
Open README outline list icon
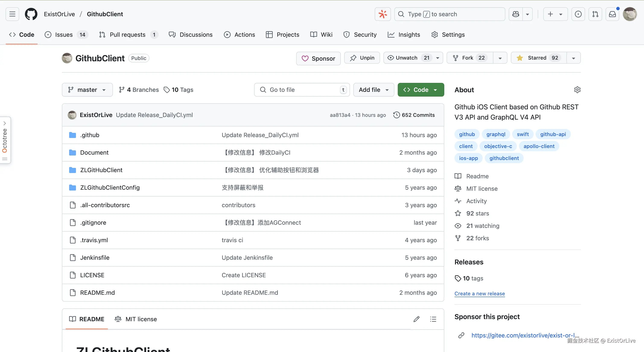pyautogui.click(x=433, y=319)
